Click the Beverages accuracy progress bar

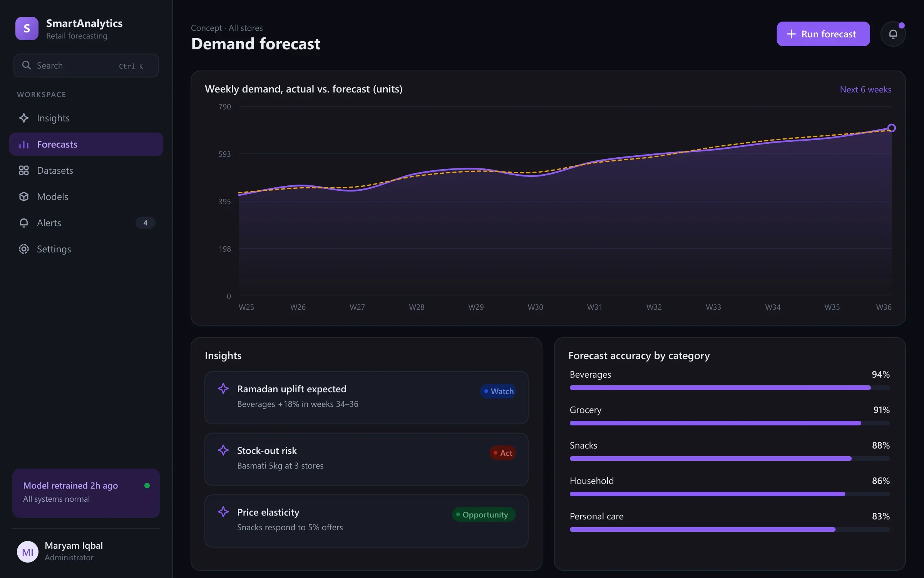pyautogui.click(x=730, y=388)
